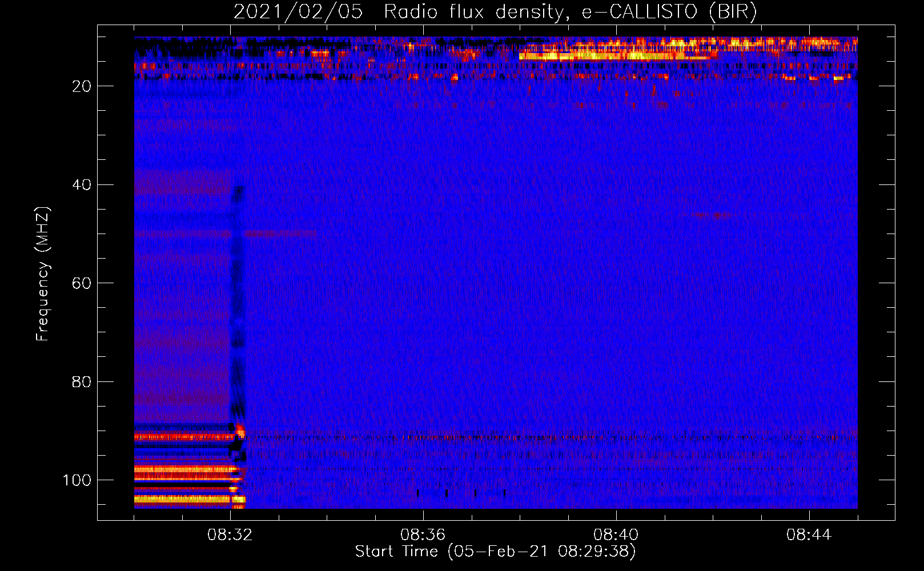
Task: Click the '08:40' time tick label
Action: [616, 535]
